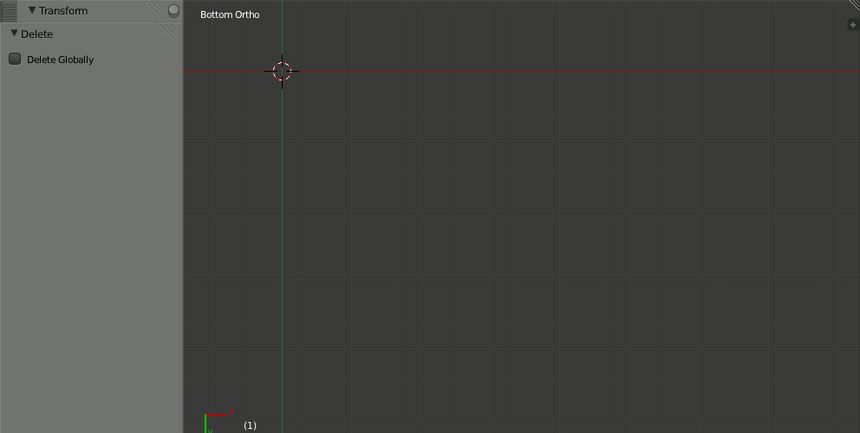The height and width of the screenshot is (433, 860).
Task: Click the red X axis line in viewport
Action: 560,71
